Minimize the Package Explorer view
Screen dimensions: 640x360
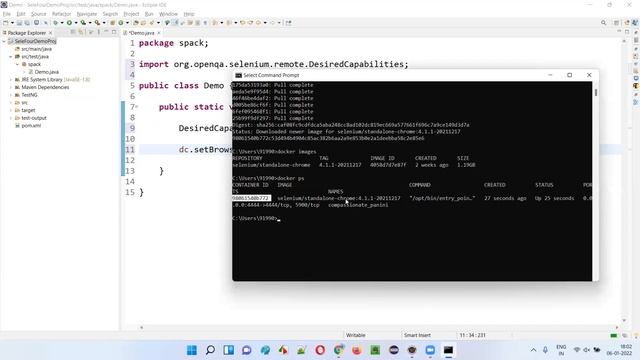pos(106,32)
